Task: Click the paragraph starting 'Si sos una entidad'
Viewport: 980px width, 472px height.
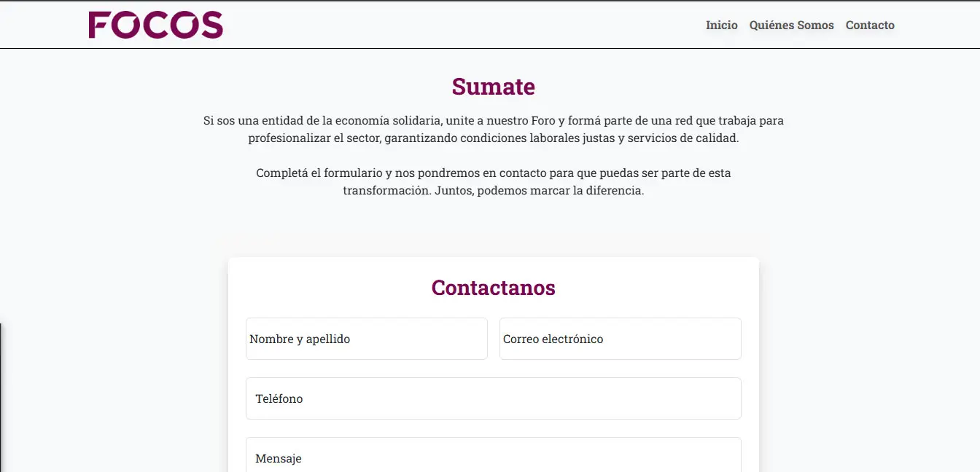Action: pyautogui.click(x=494, y=129)
